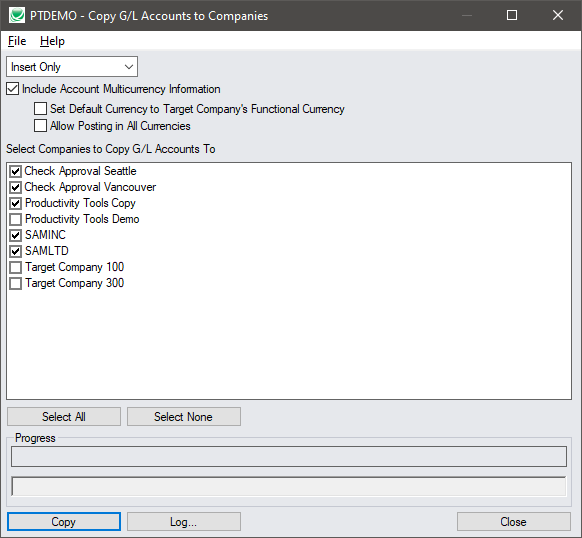Uncheck Productivity Tools Copy company
The width and height of the screenshot is (582, 538).
pos(16,203)
